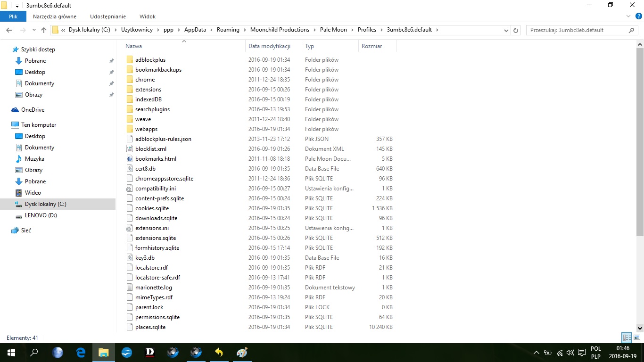
Task: Select formhistory.sqlite file name
Action: point(157,248)
